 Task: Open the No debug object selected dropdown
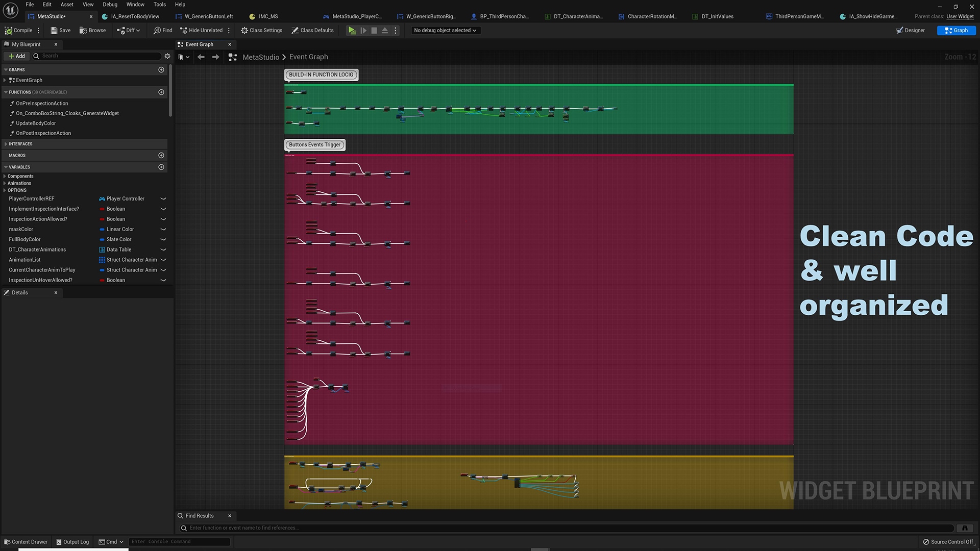pos(445,30)
